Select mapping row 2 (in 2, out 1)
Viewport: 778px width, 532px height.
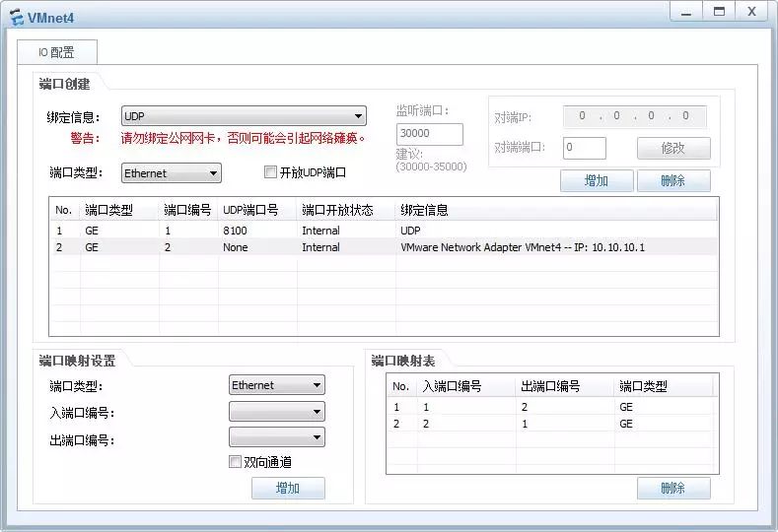[552, 424]
